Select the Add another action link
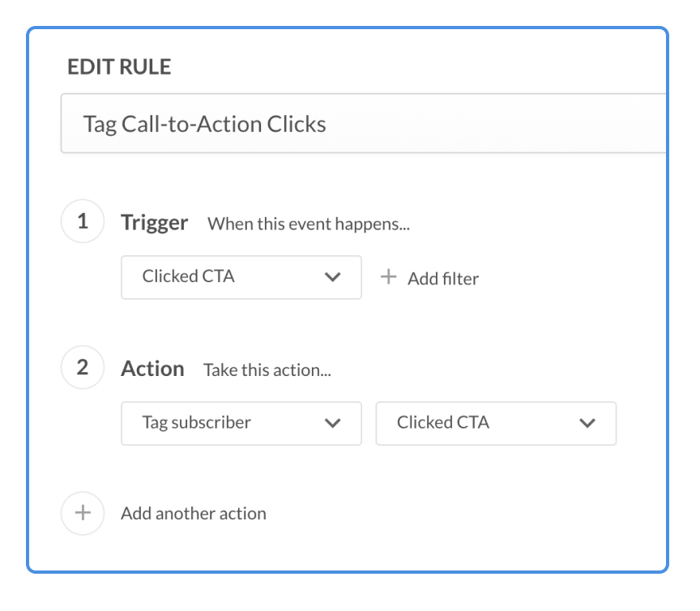The height and width of the screenshot is (611, 700). point(194,513)
